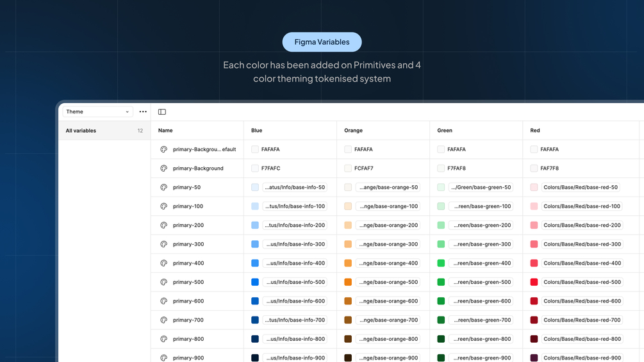
Task: Click palette icon of primary-Background default row
Action: [x=164, y=149]
